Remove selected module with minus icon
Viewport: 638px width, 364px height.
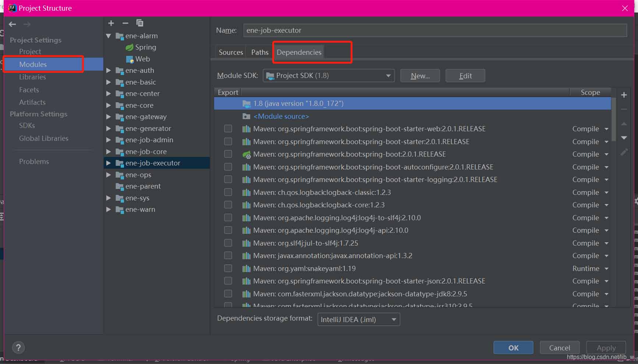pos(125,23)
